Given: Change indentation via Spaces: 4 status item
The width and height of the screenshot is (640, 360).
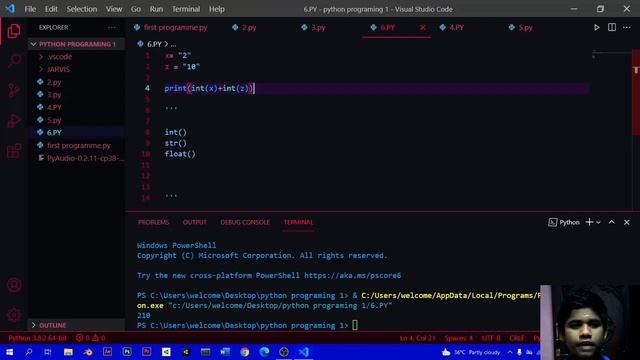Looking at the screenshot, I should pyautogui.click(x=458, y=338).
